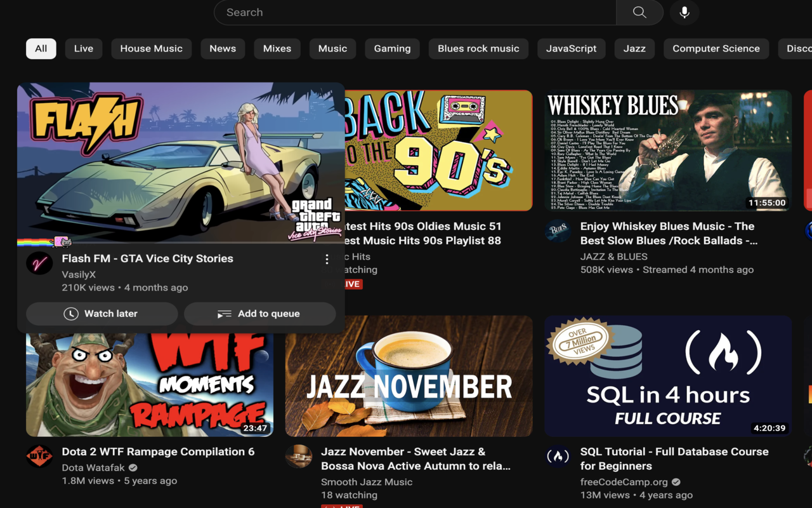The image size is (812, 508).
Task: Filter by the Music chip
Action: (x=333, y=49)
